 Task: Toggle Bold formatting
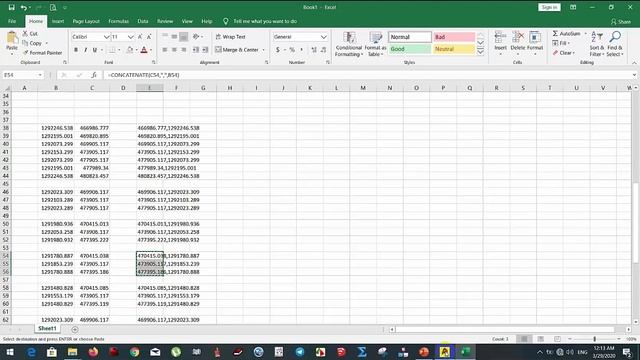click(76, 50)
